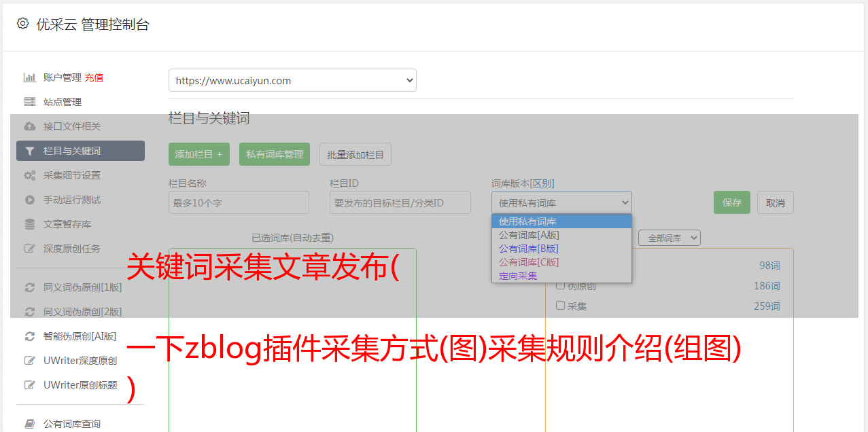Check the 采集 checkbox

point(561,306)
